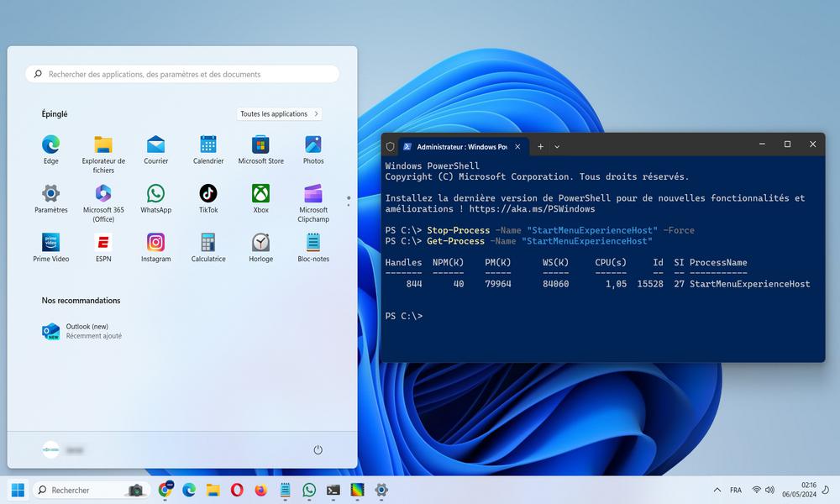Click the power button in the Start menu
The image size is (840, 504).
[318, 449]
